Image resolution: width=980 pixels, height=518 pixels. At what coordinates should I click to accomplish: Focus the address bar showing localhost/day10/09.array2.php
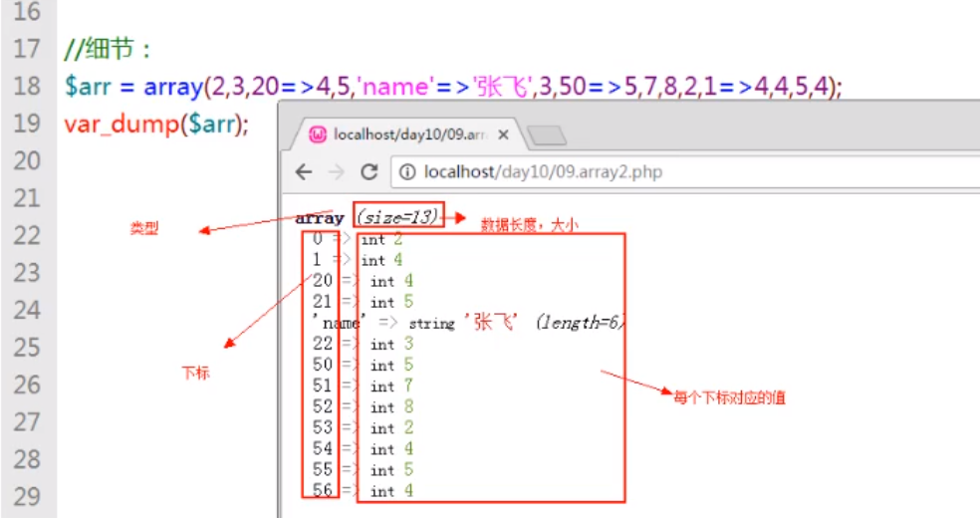tap(684, 171)
